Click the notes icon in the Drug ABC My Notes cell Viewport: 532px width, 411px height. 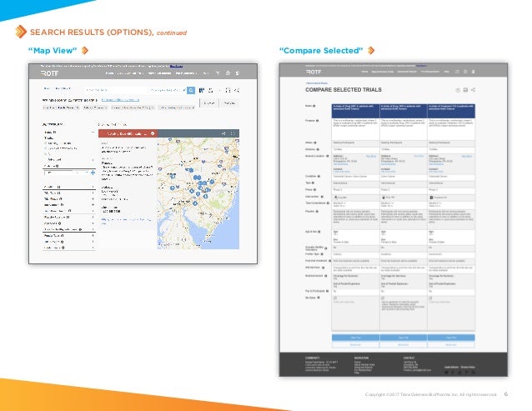[x=335, y=298]
